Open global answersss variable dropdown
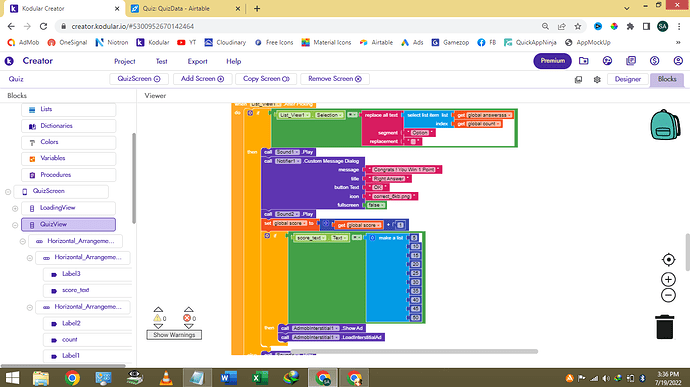Image resolution: width=690 pixels, height=387 pixels. pos(490,115)
